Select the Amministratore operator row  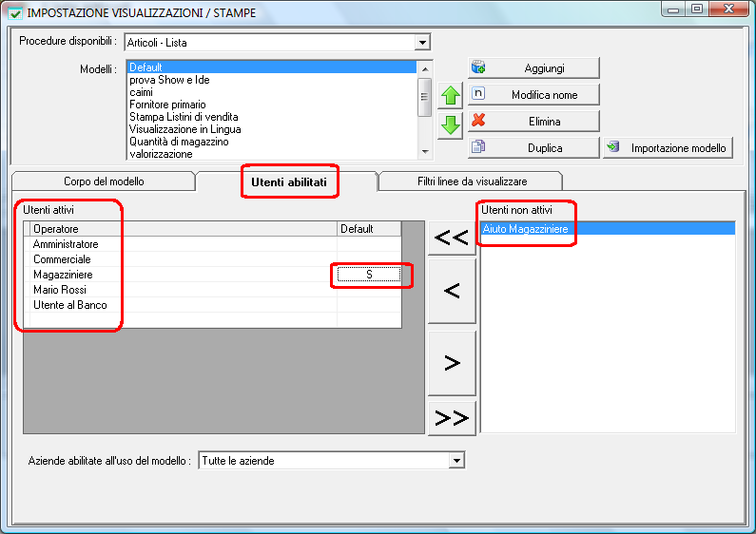[212, 244]
